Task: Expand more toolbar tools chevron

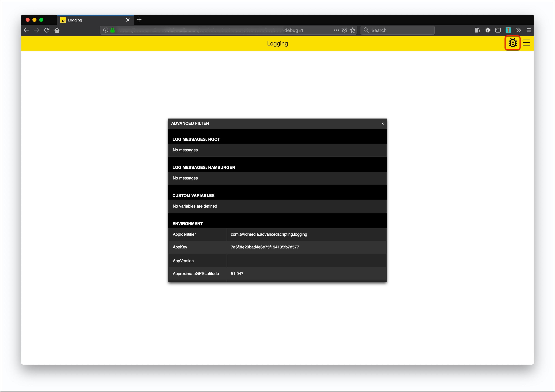Action: [519, 30]
